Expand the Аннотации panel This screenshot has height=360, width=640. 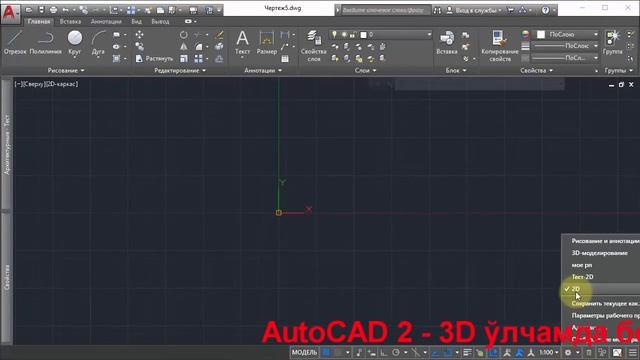263,71
